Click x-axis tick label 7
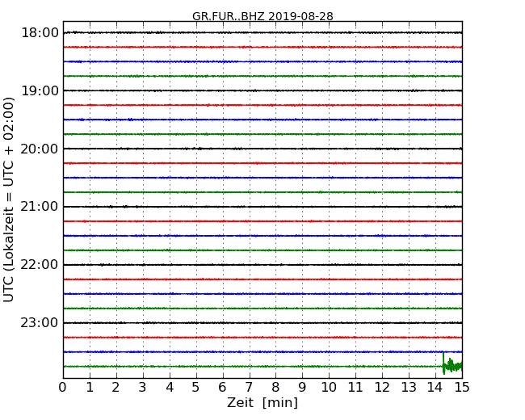This screenshot has width=525, height=420. click(249, 388)
